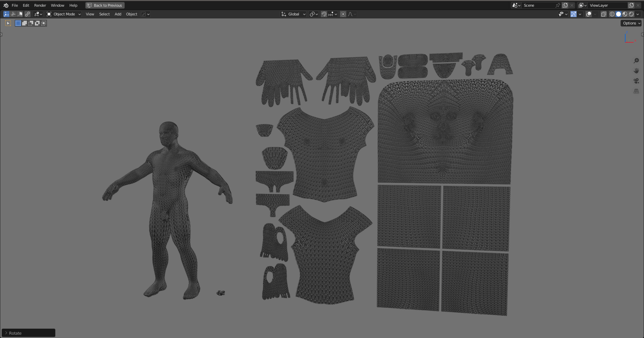The image size is (644, 338).
Task: Open selectability and visibility dropdown
Action: (563, 14)
